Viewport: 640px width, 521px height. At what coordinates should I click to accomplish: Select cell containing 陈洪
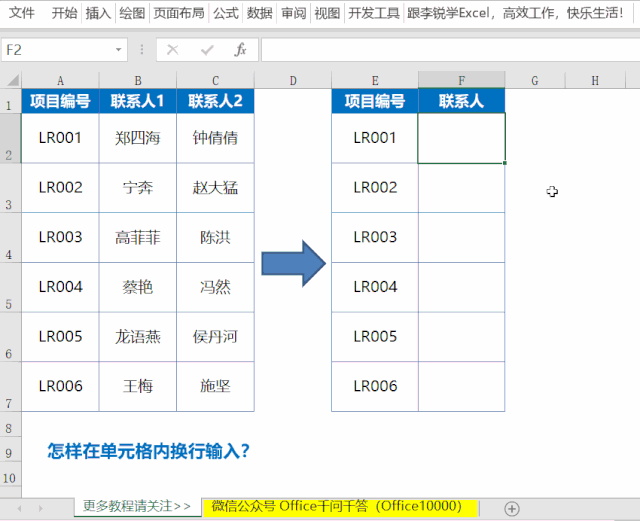point(216,238)
